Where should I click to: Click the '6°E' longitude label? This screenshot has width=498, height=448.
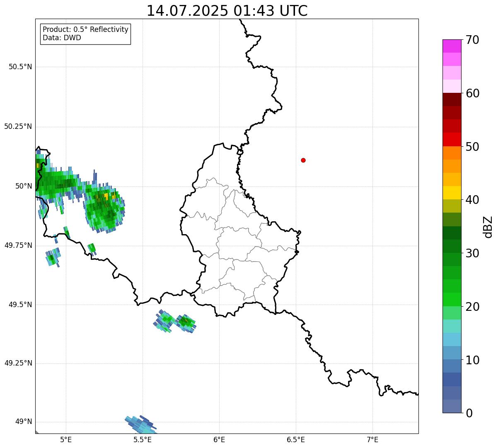coord(219,440)
